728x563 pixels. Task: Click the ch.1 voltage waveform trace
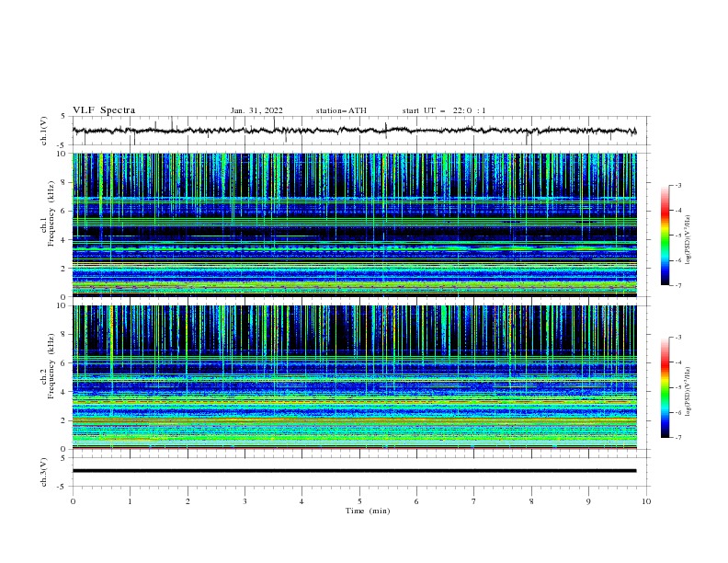[354, 131]
